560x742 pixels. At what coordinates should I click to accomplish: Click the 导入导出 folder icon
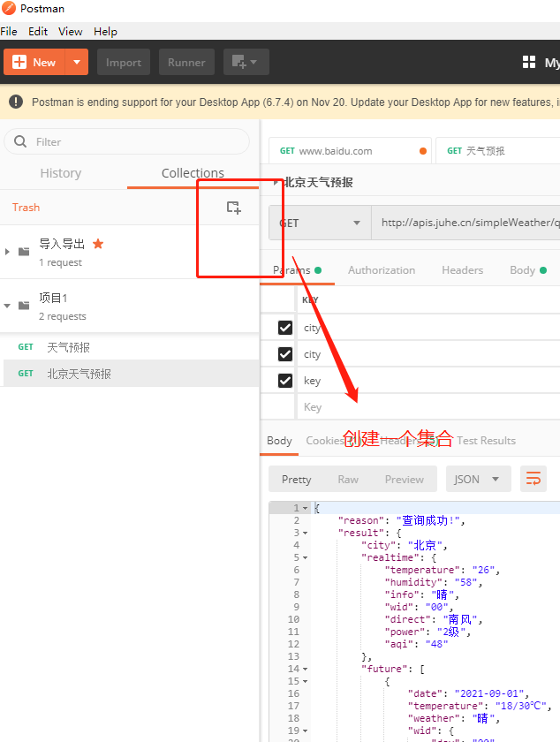[x=24, y=251]
